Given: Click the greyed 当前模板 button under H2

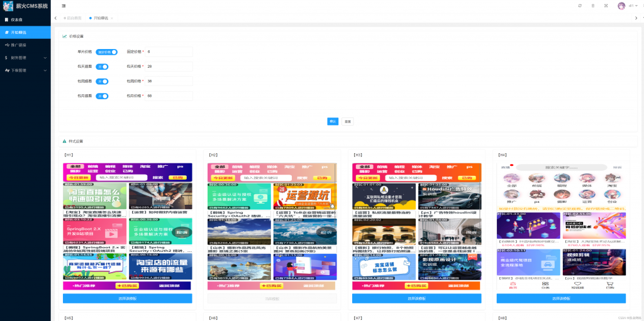Looking at the screenshot, I should coord(272,298).
